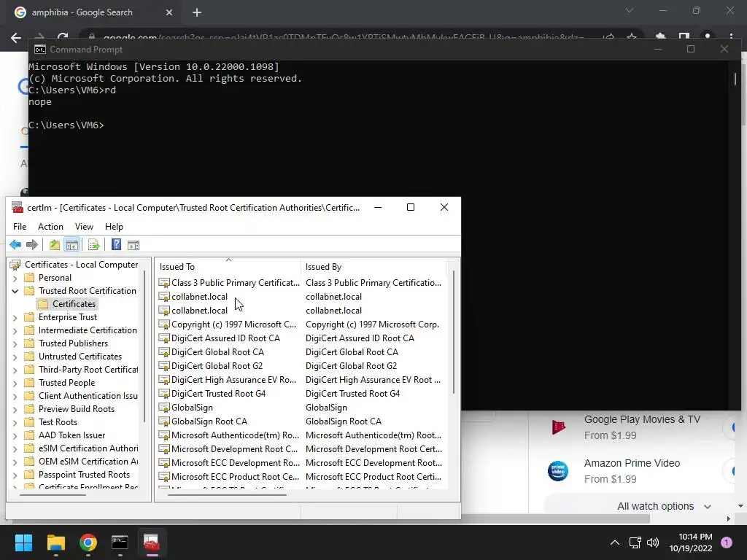Screen dimensions: 747x560
Task: Open the Help toolbar icon in certlm
Action: 116,245
